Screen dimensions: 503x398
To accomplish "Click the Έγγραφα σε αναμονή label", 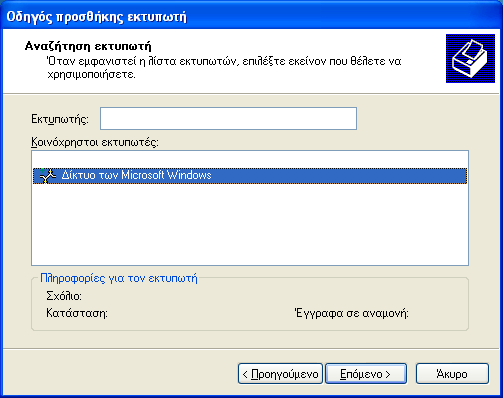I will 352,313.
